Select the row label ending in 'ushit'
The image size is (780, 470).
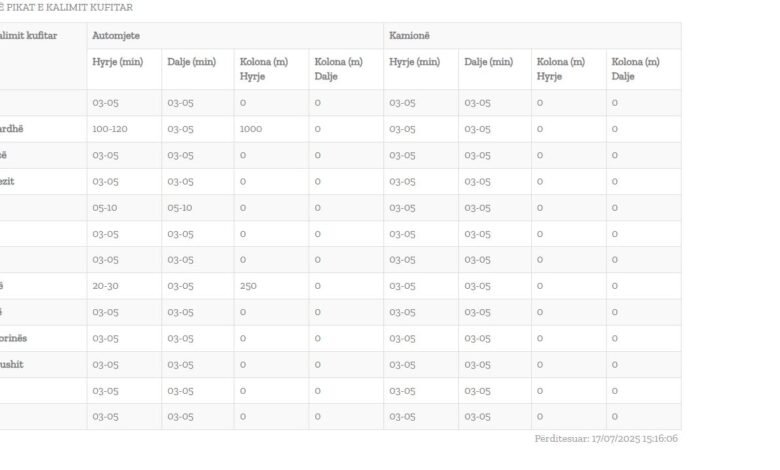(x=11, y=365)
